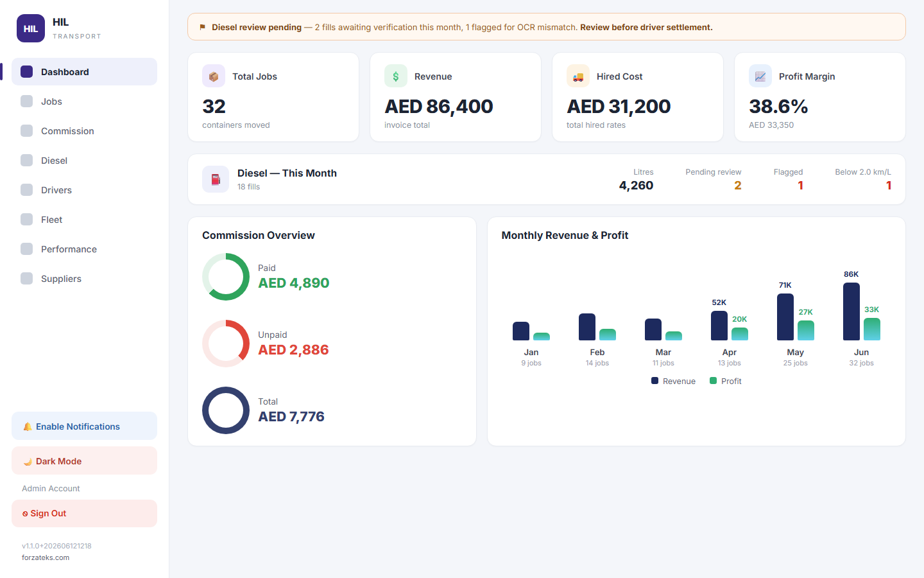Click the Dashboard sidebar icon square
The height and width of the screenshot is (578, 924).
click(x=26, y=71)
